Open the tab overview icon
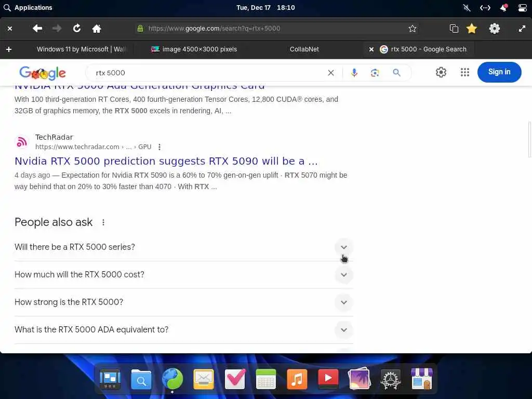The width and height of the screenshot is (532, 399). 454,29
